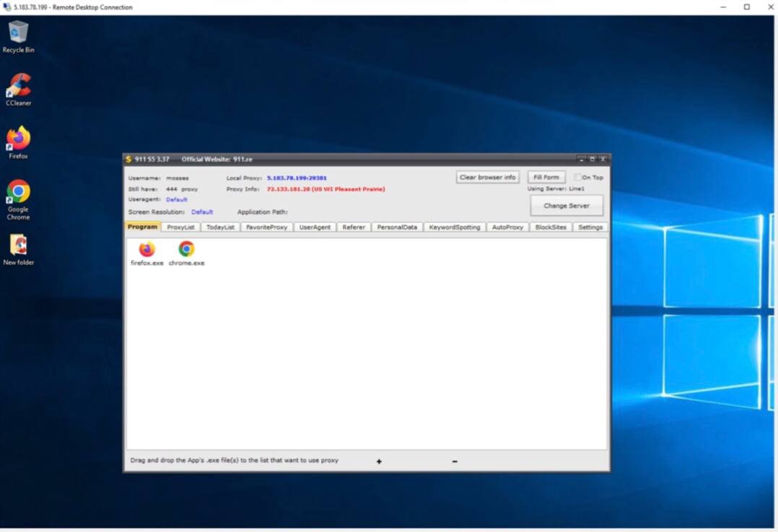Viewport: 778px width, 532px height.
Task: Click the Google Chrome desktop icon
Action: pos(18,199)
